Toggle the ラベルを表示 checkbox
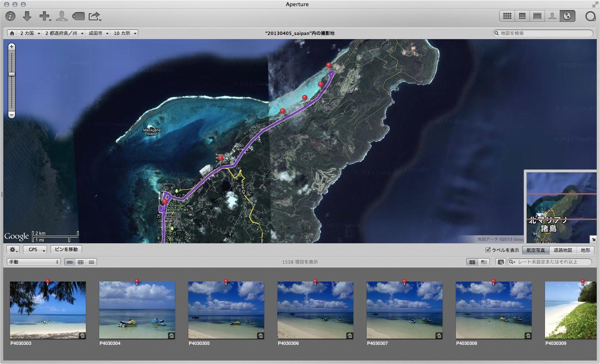 point(488,250)
